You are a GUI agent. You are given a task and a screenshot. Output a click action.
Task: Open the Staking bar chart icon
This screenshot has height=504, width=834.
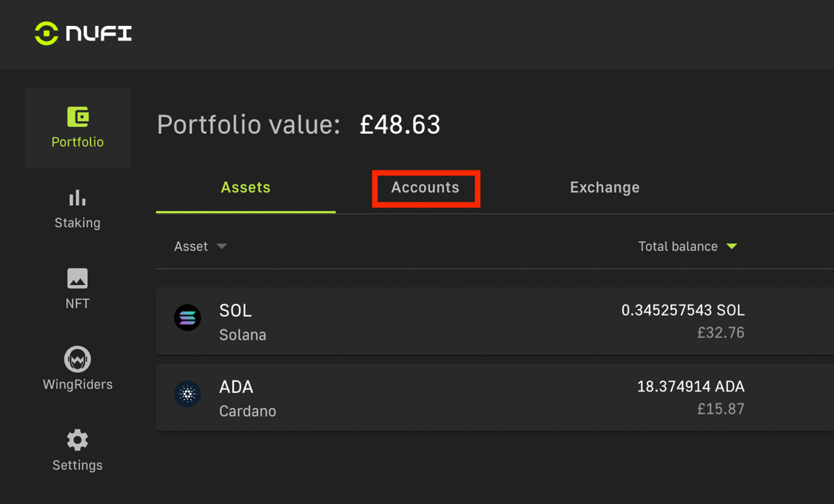point(78,198)
